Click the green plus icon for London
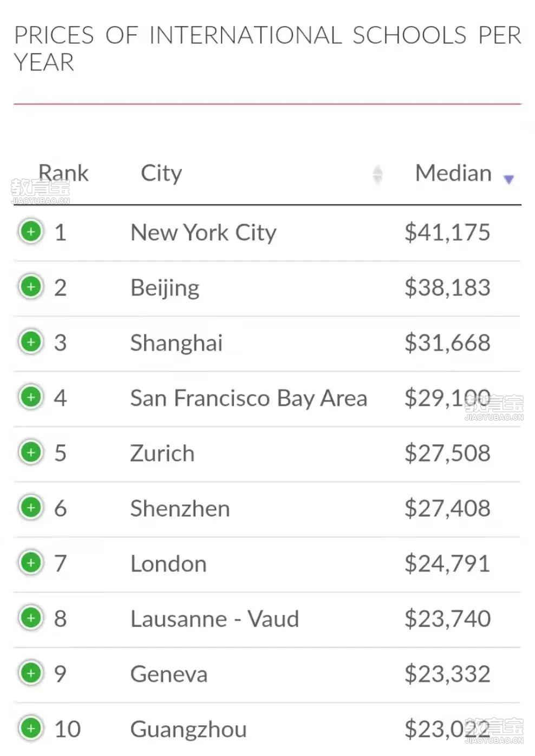 point(31,563)
